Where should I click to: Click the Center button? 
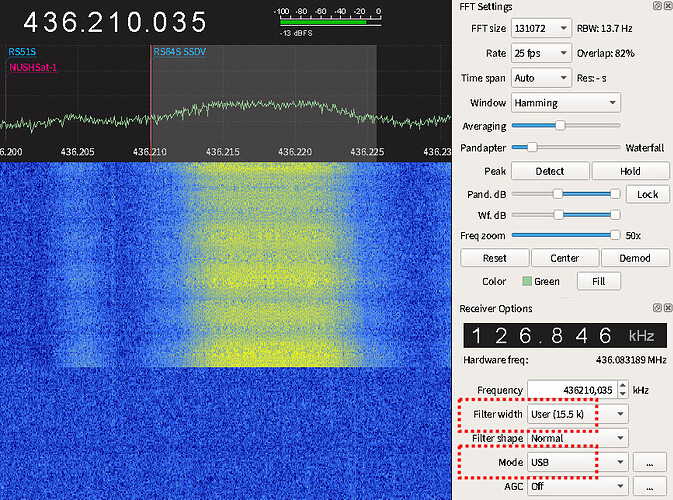click(x=565, y=258)
